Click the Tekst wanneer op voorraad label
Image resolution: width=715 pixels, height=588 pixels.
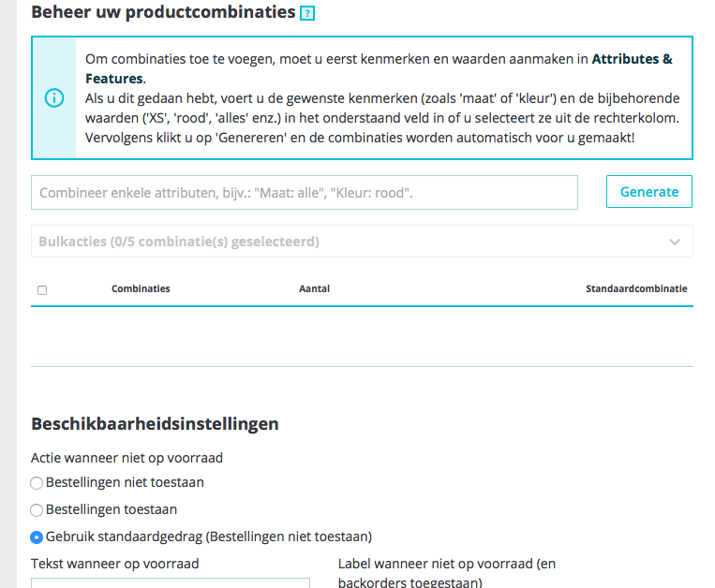click(115, 564)
